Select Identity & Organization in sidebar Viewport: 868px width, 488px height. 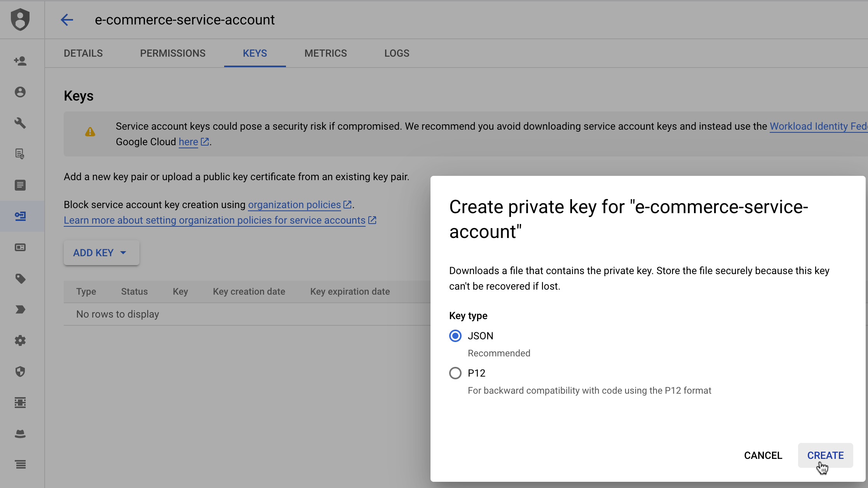point(20,92)
